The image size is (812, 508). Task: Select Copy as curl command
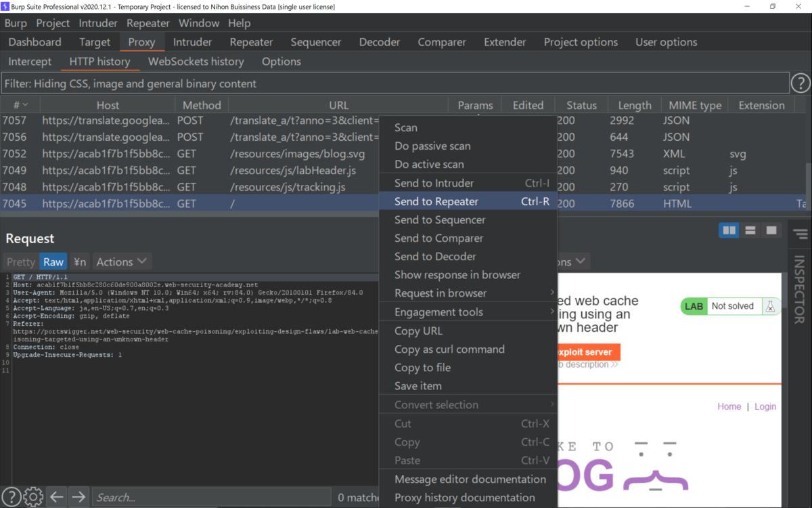coord(468,349)
